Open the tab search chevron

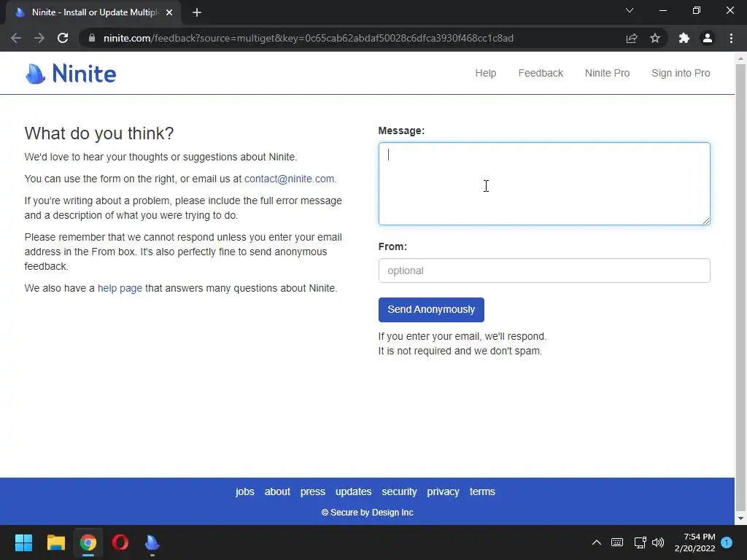630,10
